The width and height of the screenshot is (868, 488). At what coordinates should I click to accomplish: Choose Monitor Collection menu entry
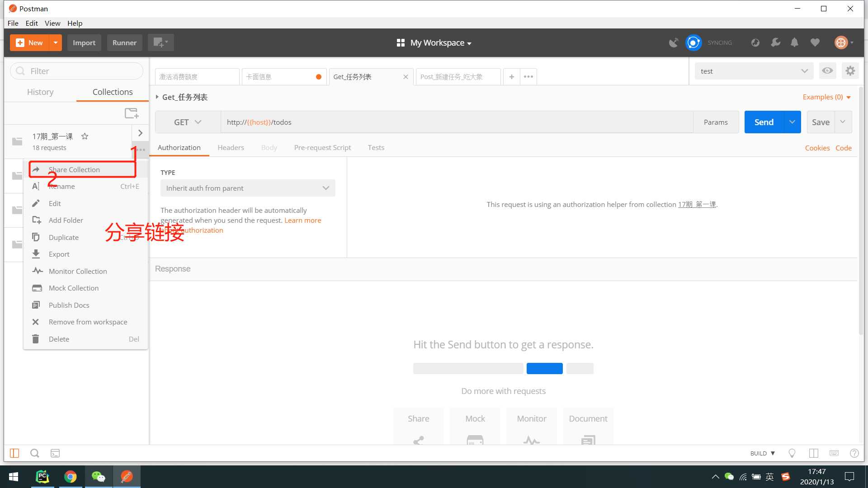pos(85,271)
